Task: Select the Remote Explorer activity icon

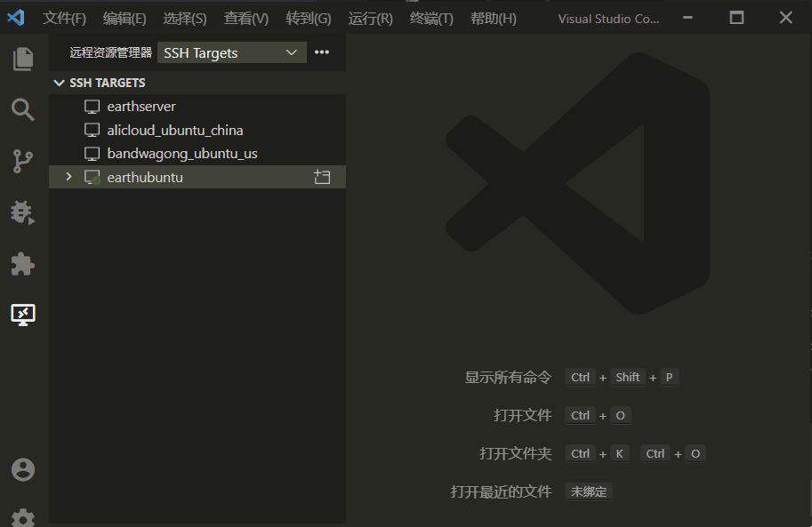Action: (x=23, y=315)
